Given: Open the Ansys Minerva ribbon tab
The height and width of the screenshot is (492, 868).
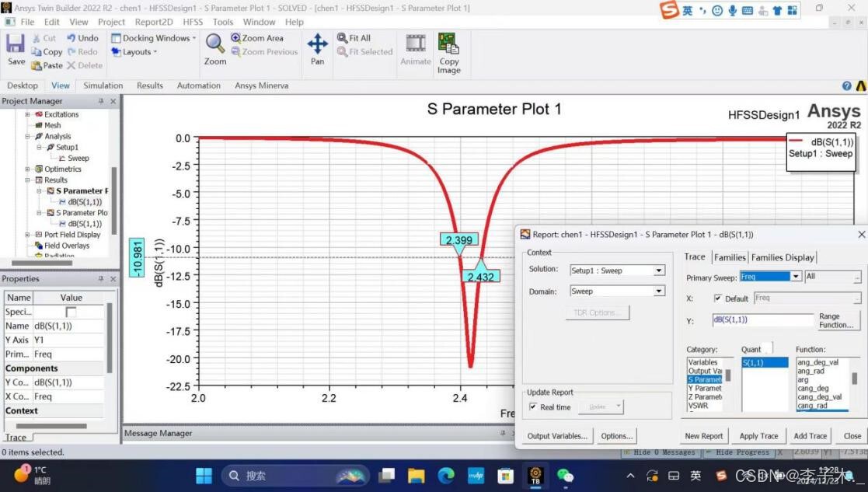Looking at the screenshot, I should click(261, 85).
